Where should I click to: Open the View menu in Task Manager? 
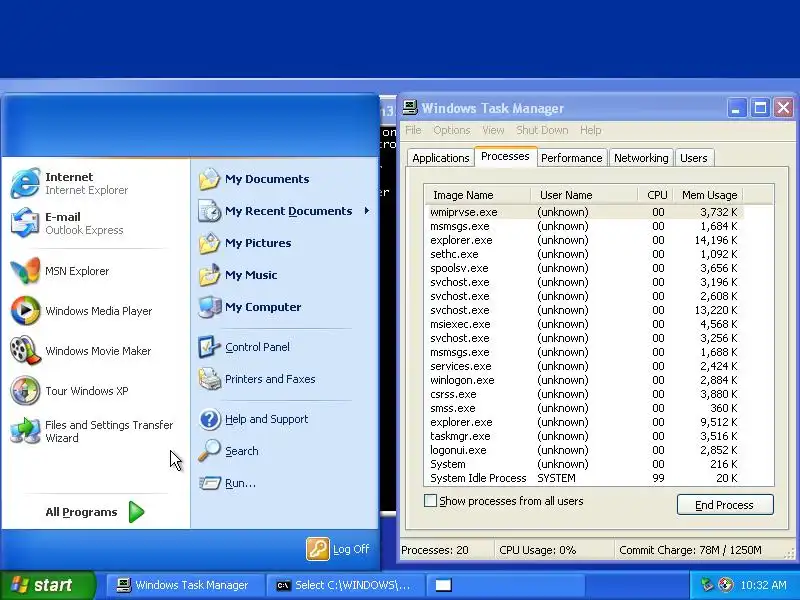point(493,130)
